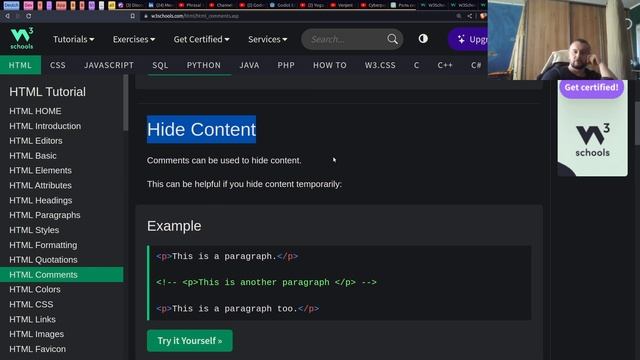The image size is (640, 360).
Task: Select the CSS tab
Action: pyautogui.click(x=58, y=65)
